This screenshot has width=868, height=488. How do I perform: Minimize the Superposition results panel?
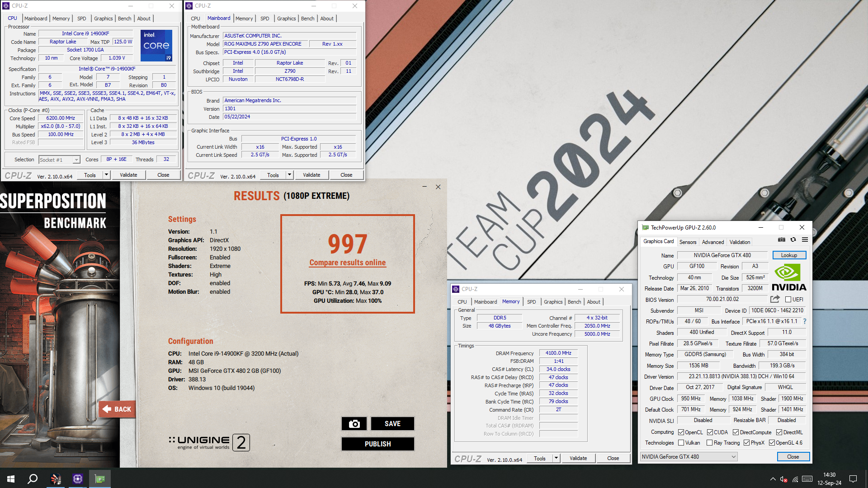point(425,187)
